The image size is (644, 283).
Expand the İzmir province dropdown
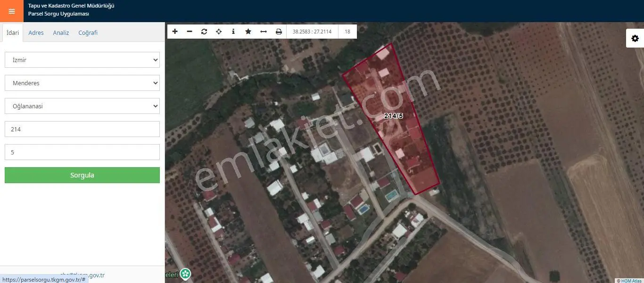[x=82, y=60]
